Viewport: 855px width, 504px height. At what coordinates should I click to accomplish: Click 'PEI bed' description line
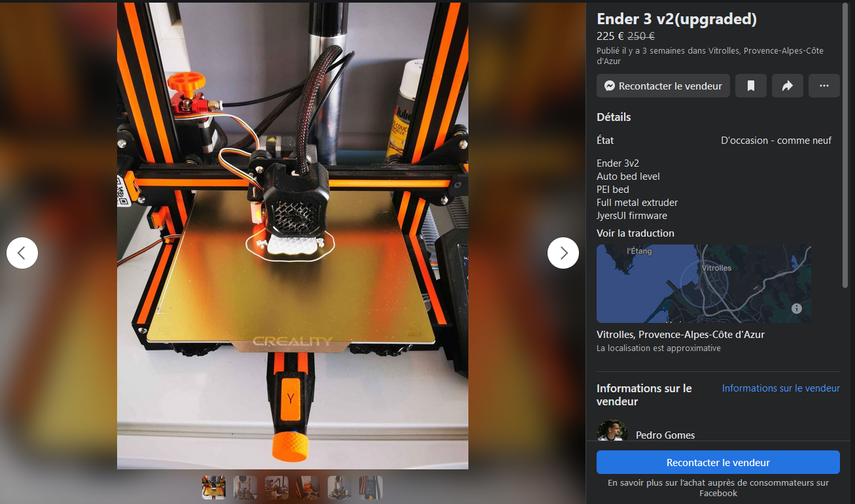612,190
